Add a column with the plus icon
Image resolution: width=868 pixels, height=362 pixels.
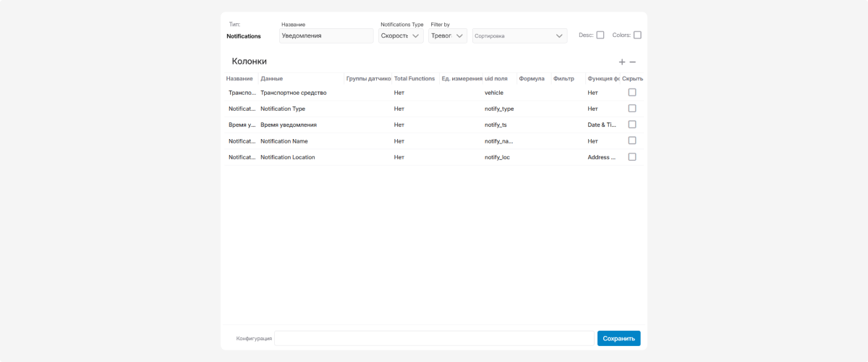pos(622,62)
